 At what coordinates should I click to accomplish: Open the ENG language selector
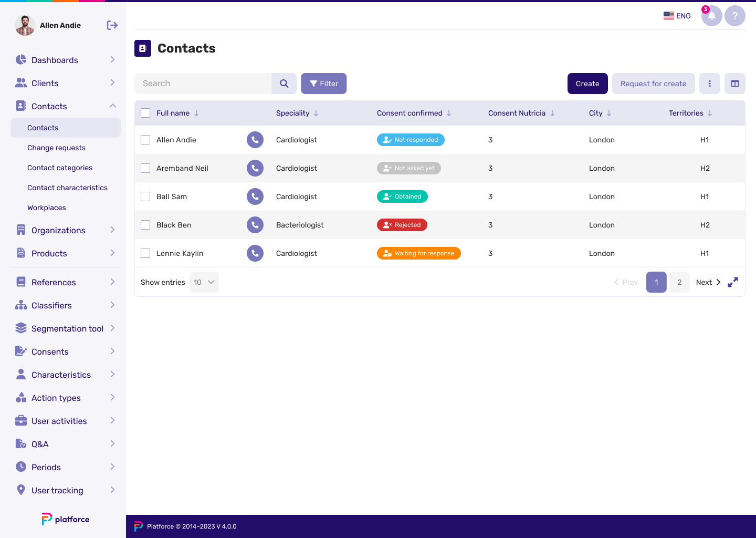(x=677, y=16)
